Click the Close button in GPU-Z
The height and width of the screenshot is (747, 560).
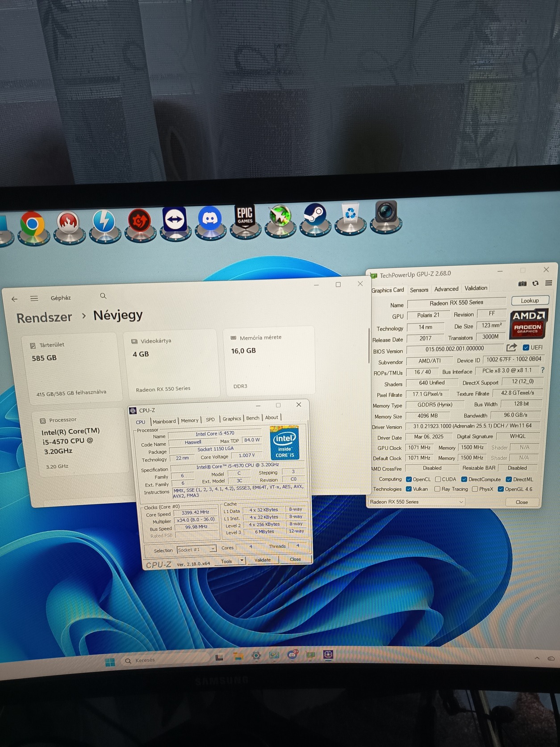[522, 502]
